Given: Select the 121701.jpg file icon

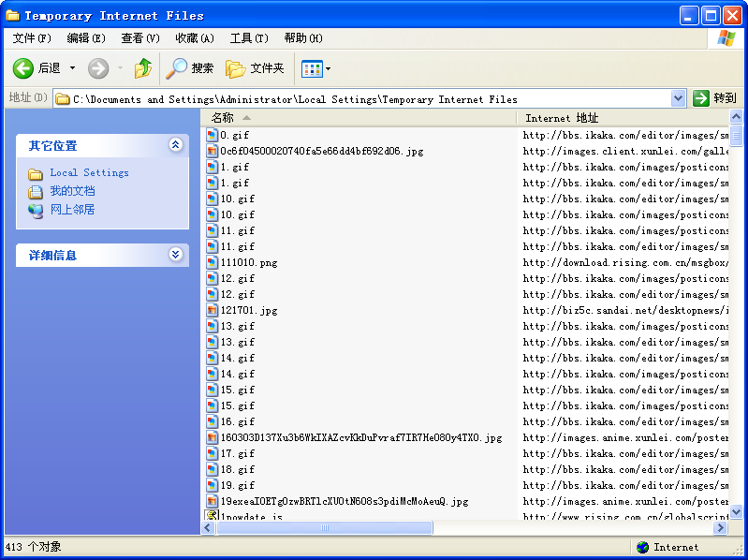Looking at the screenshot, I should 212,310.
